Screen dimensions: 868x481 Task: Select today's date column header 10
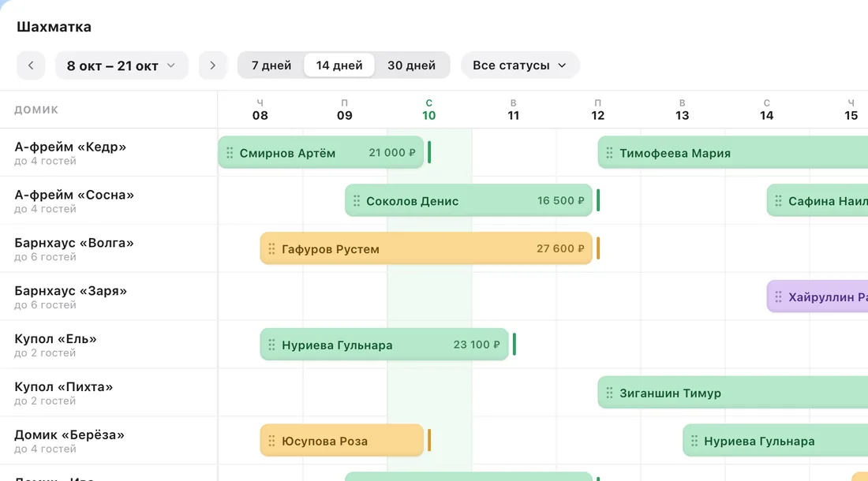click(x=429, y=110)
